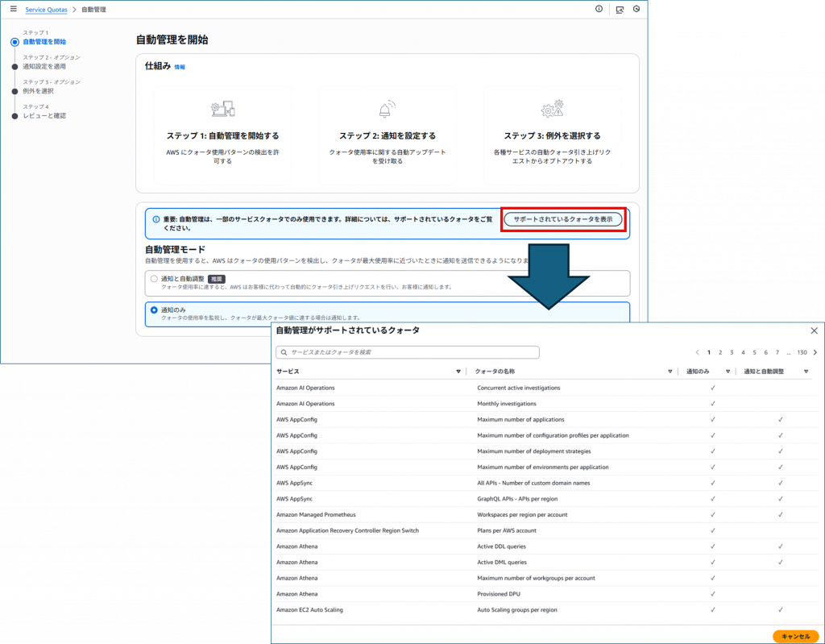825x644 pixels.
Task: Jump to page 130 in pagination
Action: [x=802, y=352]
